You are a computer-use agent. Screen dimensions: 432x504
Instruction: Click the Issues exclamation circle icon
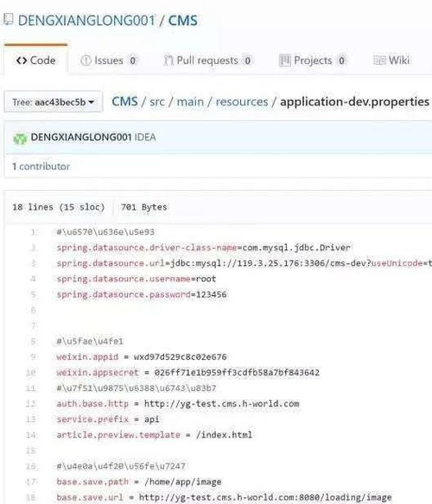pos(86,60)
